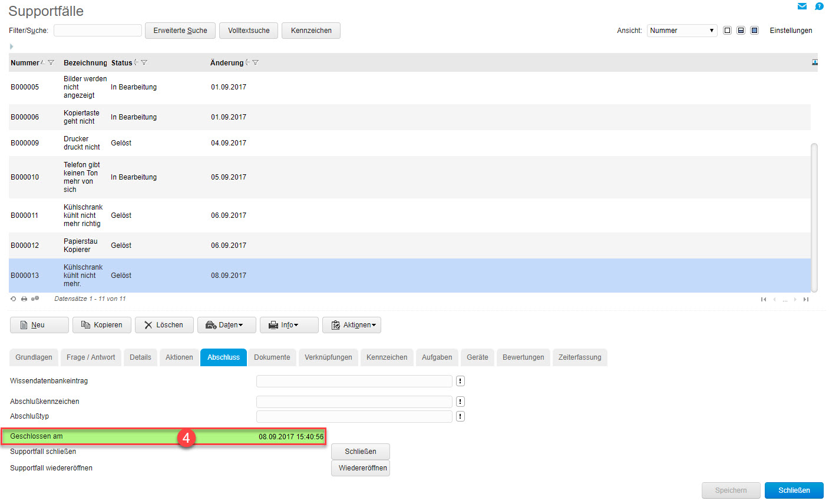The image size is (829, 504).
Task: Go to previous page of records
Action: point(774,299)
